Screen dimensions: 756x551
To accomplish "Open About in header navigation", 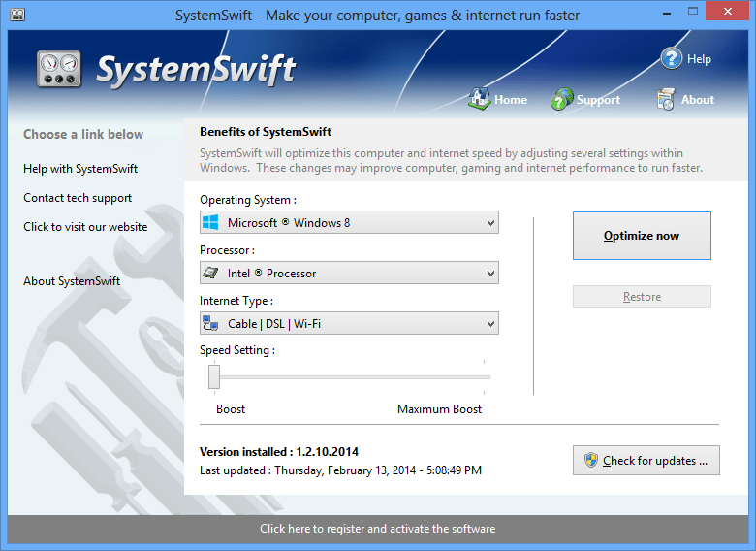I will [698, 99].
